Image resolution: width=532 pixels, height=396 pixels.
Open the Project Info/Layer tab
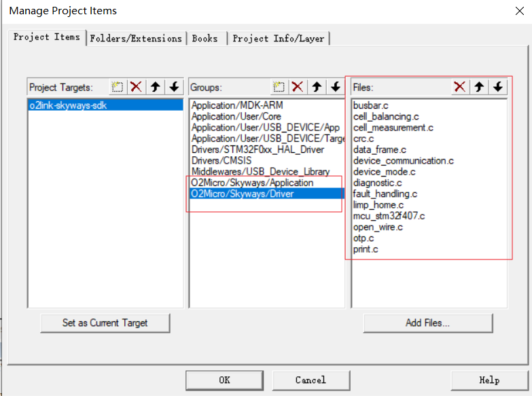[x=279, y=38]
